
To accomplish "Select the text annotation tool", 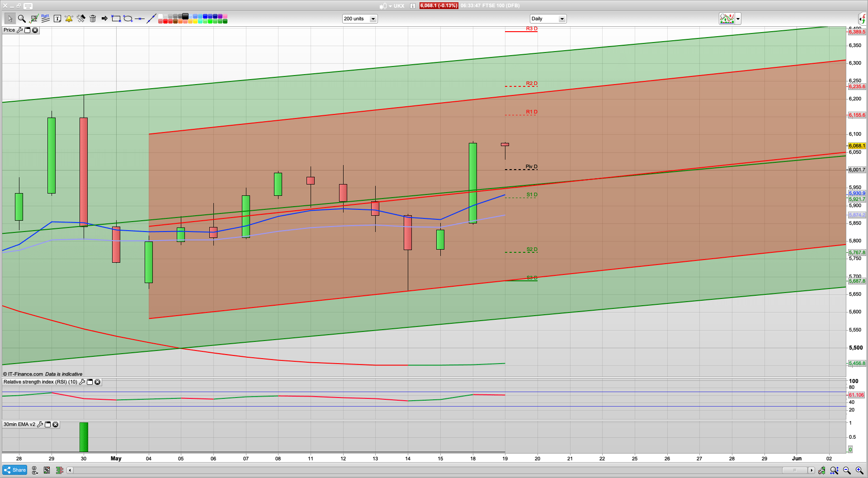I will coord(57,19).
